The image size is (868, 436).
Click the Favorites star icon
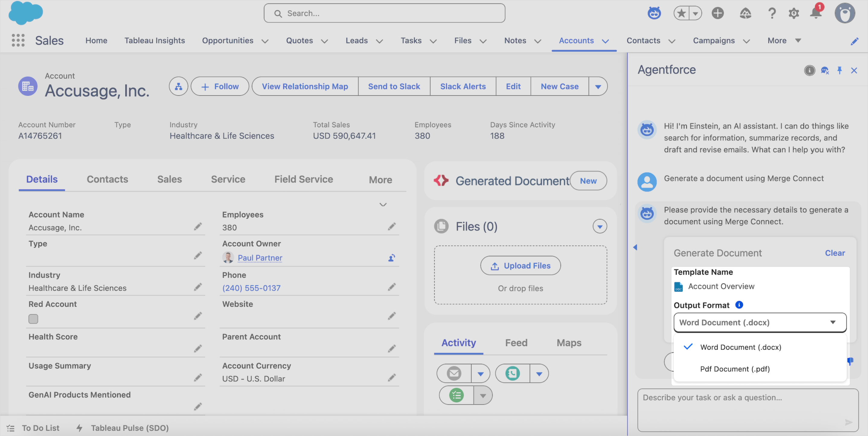tap(681, 13)
